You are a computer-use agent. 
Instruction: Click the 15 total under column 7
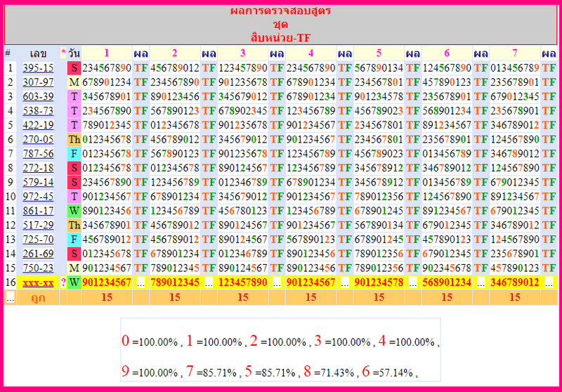515,297
